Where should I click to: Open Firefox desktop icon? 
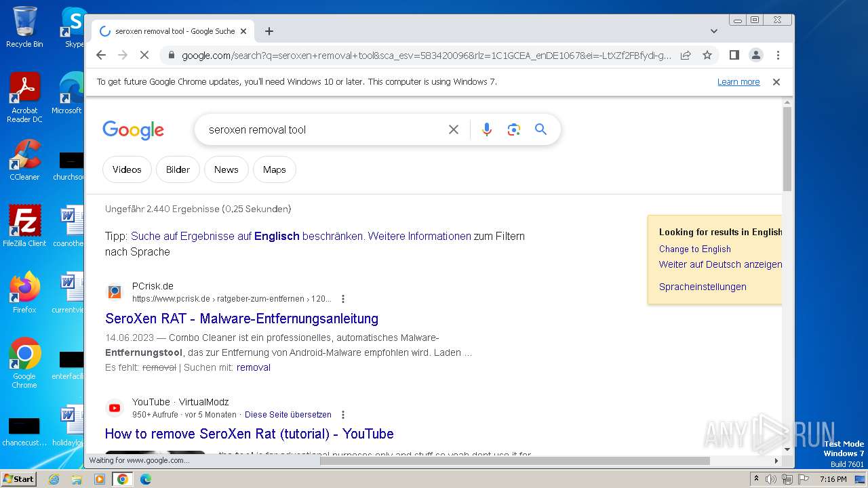(24, 292)
